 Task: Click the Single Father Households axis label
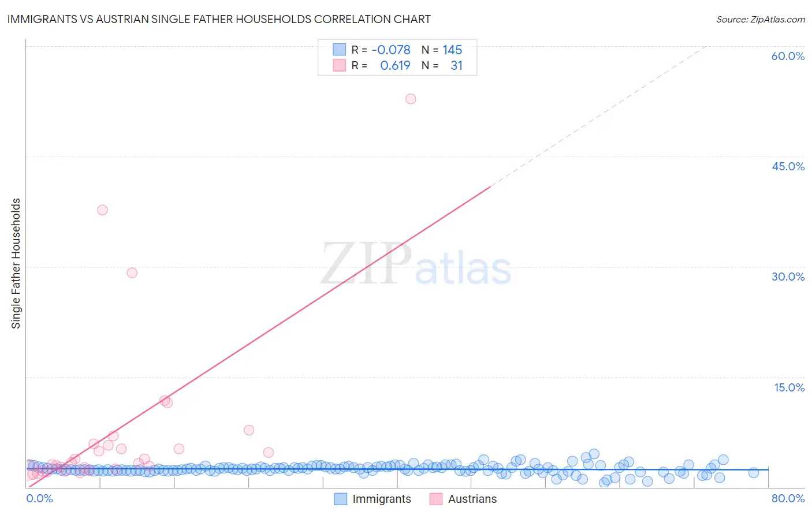(16, 263)
